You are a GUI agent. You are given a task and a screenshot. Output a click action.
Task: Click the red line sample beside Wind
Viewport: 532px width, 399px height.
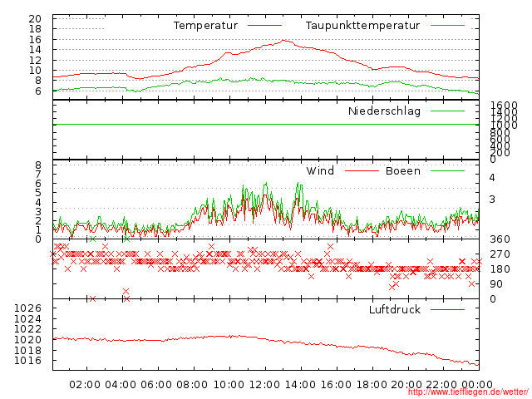tap(362, 170)
